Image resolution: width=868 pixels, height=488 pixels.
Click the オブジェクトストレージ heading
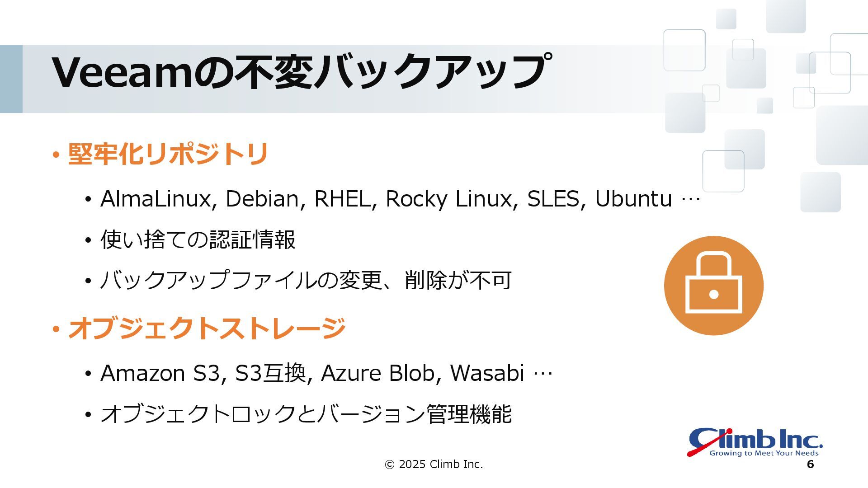pyautogui.click(x=207, y=328)
